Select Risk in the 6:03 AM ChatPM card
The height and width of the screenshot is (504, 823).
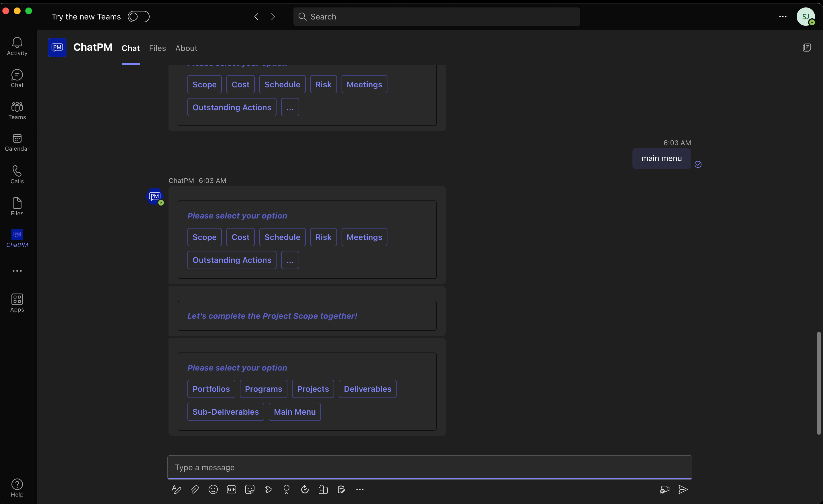(x=323, y=237)
